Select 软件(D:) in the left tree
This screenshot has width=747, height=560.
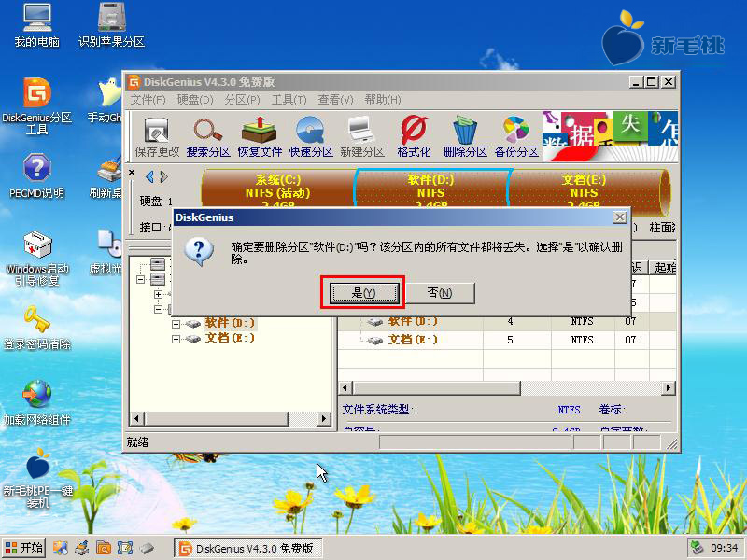coord(230,324)
